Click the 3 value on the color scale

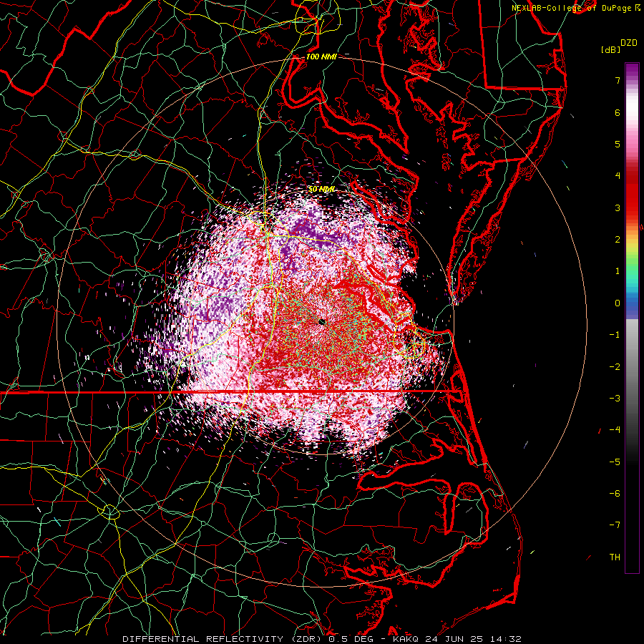(x=618, y=208)
